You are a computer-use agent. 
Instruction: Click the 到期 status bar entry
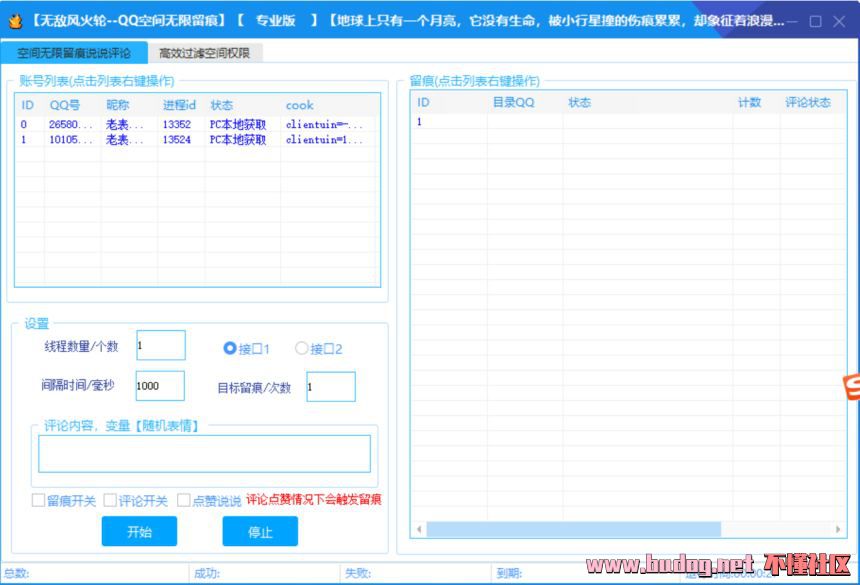click(509, 573)
